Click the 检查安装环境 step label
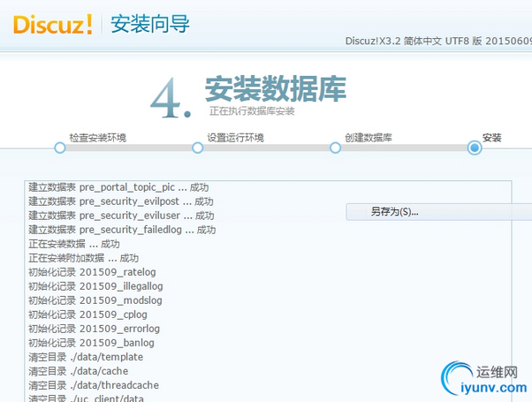 (98, 138)
